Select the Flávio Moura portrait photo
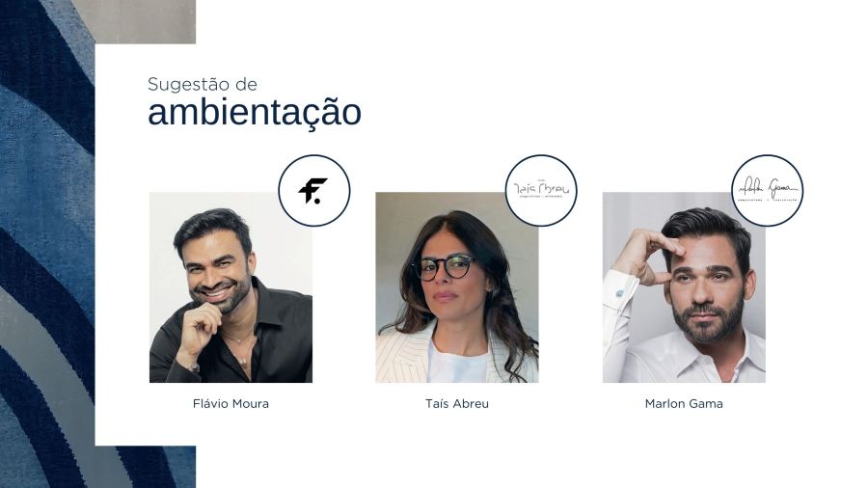Viewport: 868px width, 488px height. [231, 287]
